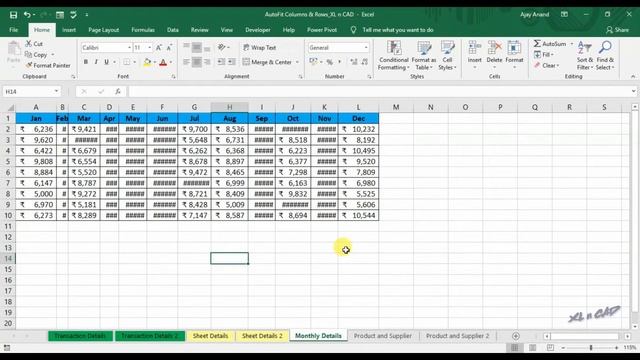Viewport: 640px width, 360px height.
Task: Open the File tab
Action: pyautogui.click(x=13, y=30)
